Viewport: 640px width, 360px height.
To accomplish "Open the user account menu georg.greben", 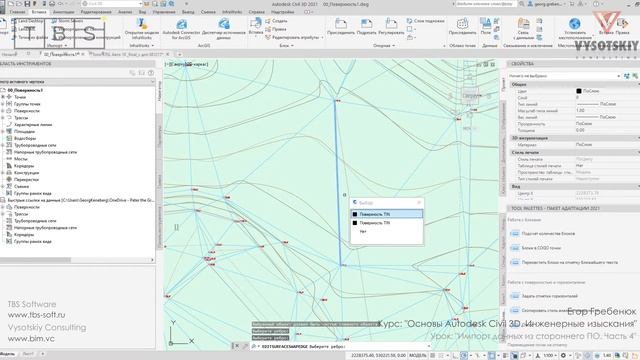I will 547,4.
